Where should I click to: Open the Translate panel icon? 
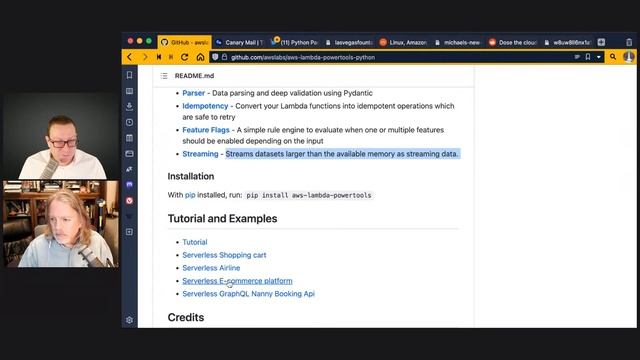coord(129,169)
